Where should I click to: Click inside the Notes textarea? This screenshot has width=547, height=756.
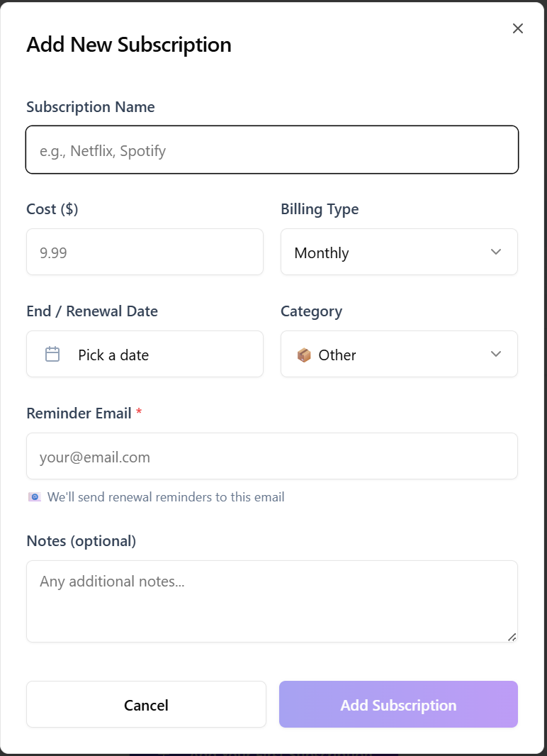tap(272, 599)
